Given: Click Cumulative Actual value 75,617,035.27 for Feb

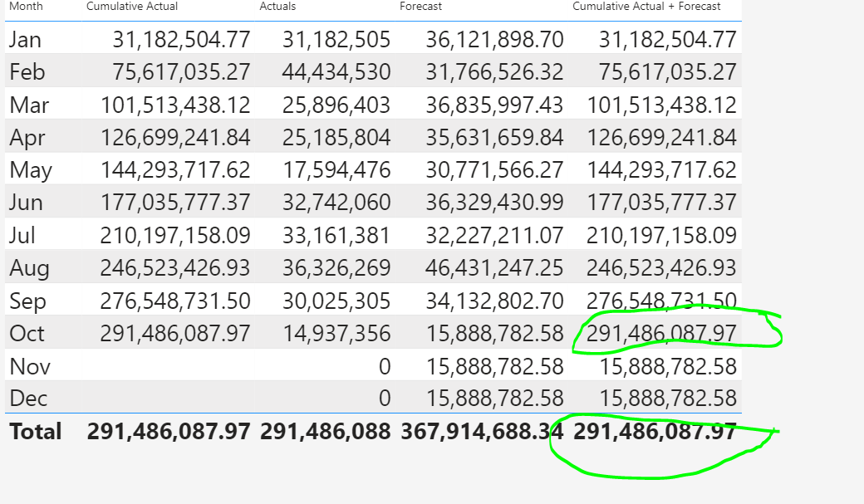Looking at the screenshot, I should 182,72.
